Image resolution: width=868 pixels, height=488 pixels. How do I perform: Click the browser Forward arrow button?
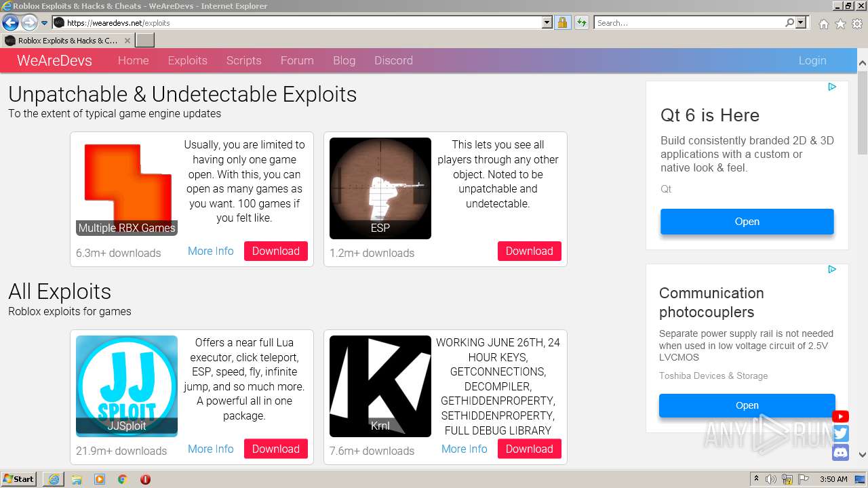tap(29, 22)
